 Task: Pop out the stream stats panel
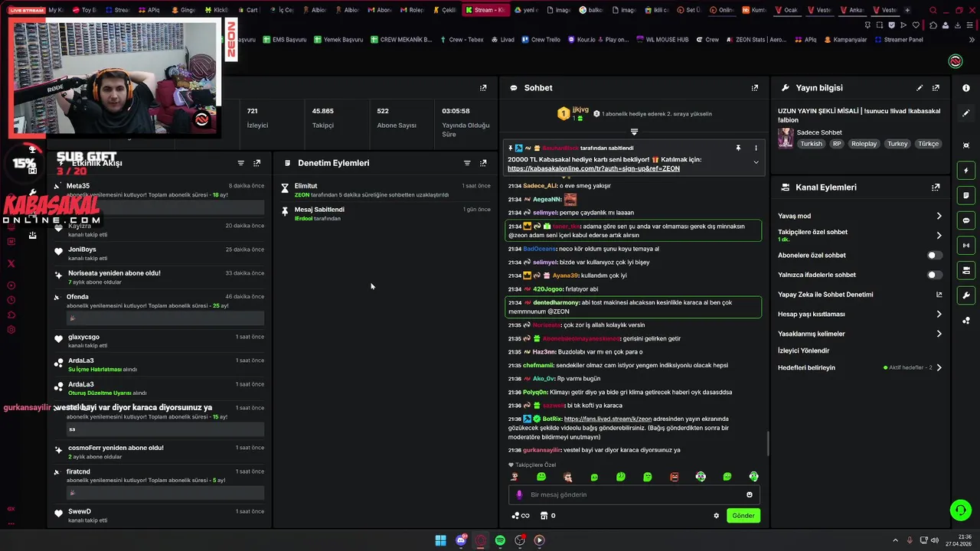point(483,88)
